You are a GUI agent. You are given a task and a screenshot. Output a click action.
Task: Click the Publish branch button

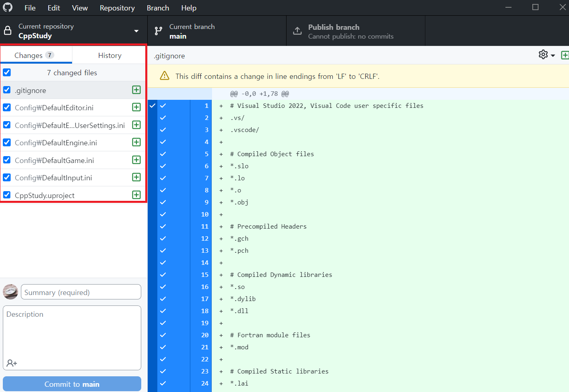[356, 31]
